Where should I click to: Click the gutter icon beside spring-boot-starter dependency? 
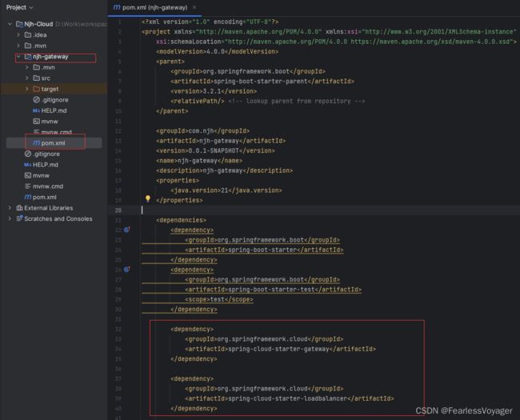(x=126, y=230)
